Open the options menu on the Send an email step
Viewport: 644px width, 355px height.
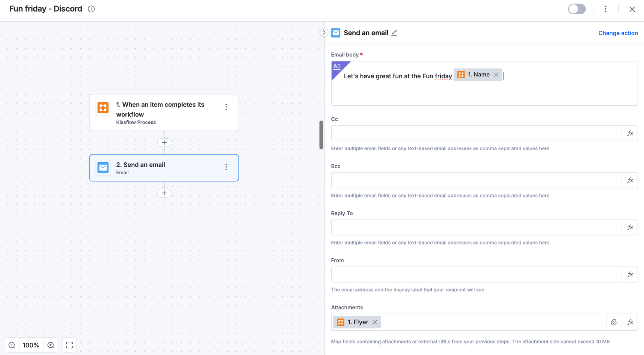(226, 167)
